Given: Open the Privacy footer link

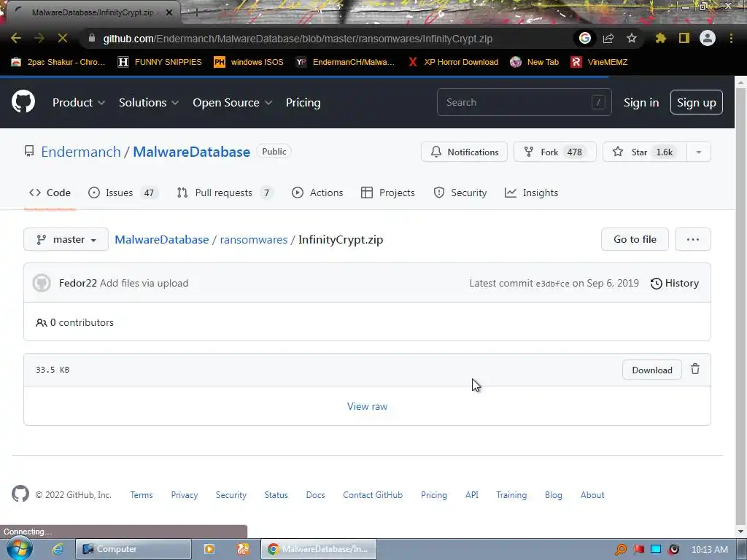Looking at the screenshot, I should [x=185, y=495].
